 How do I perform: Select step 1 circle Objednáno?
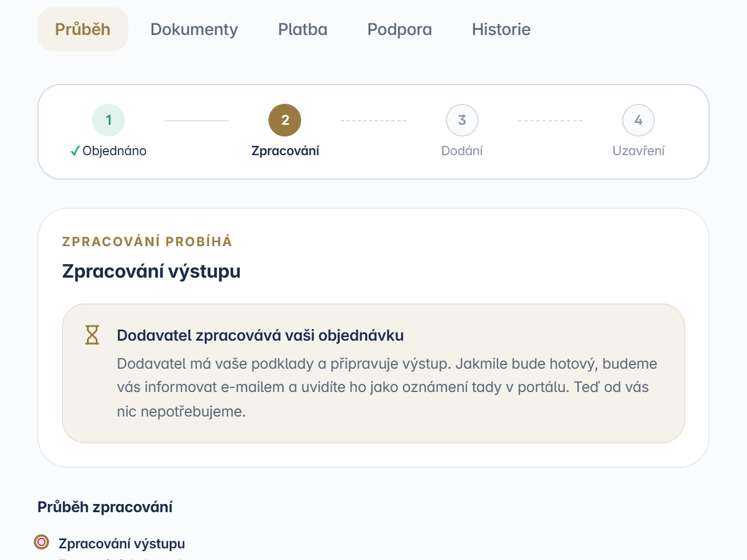click(109, 120)
